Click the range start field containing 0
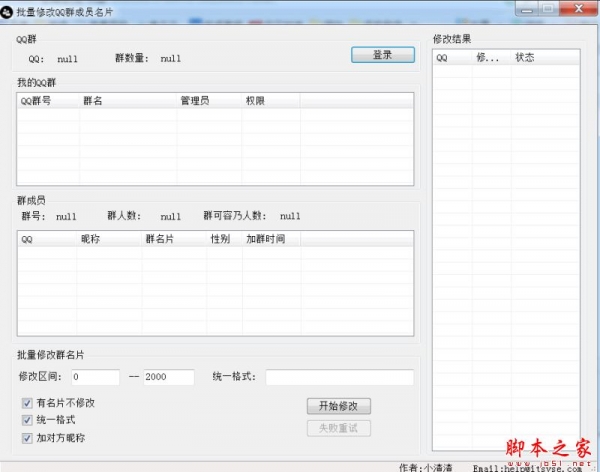This screenshot has width=600, height=472. [x=95, y=377]
